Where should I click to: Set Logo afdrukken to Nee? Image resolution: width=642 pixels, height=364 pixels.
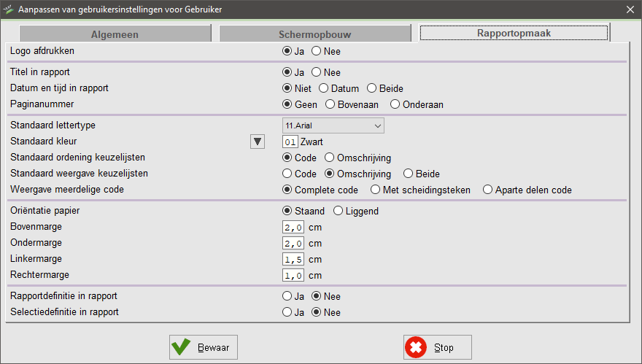tap(317, 52)
